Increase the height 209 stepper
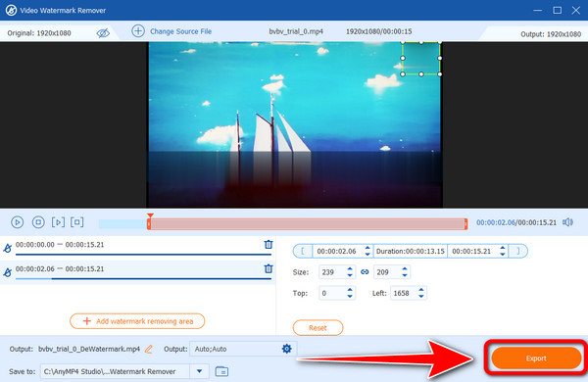The width and height of the screenshot is (588, 382). 405,269
